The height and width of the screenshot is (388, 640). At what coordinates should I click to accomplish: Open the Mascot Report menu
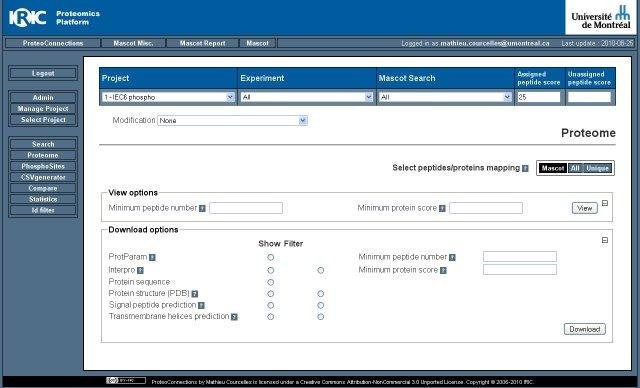pyautogui.click(x=202, y=43)
